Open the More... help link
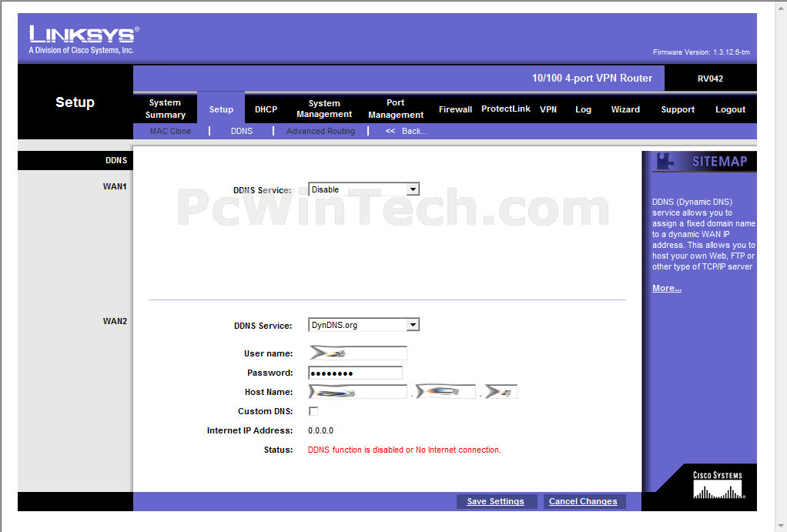The height and width of the screenshot is (532, 787). [667, 288]
